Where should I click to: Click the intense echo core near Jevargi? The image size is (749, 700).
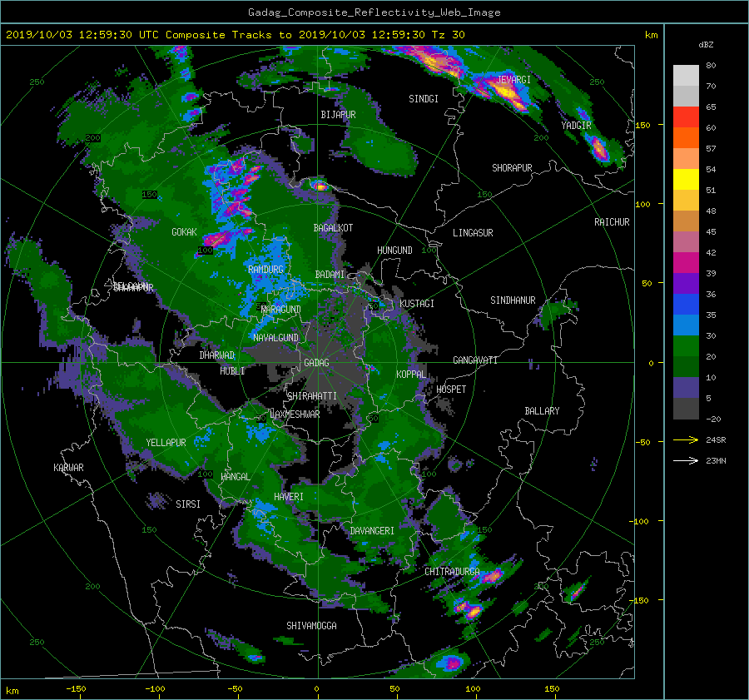(508, 94)
